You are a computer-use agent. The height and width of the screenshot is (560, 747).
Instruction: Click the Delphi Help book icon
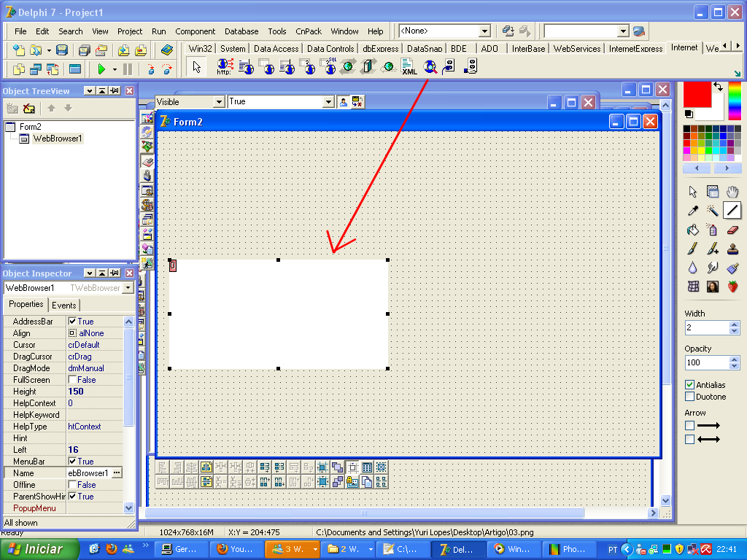click(x=167, y=50)
